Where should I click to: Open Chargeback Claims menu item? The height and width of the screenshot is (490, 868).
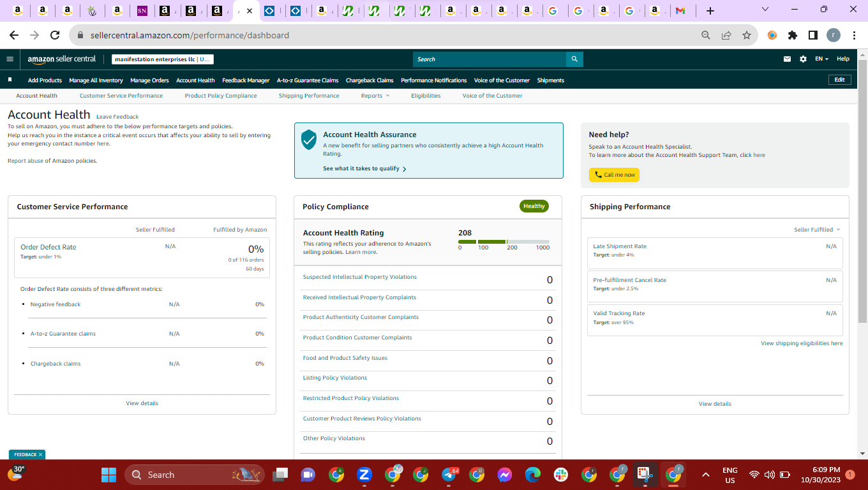(x=370, y=80)
